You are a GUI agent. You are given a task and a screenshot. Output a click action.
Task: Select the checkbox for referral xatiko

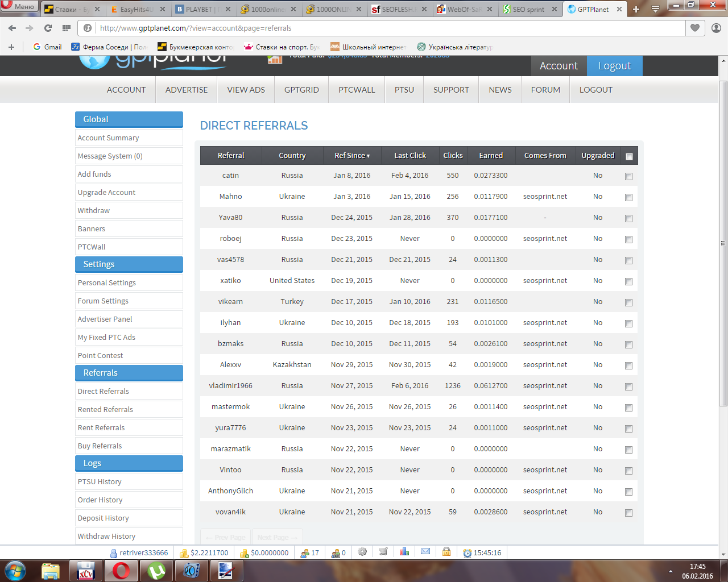(628, 281)
